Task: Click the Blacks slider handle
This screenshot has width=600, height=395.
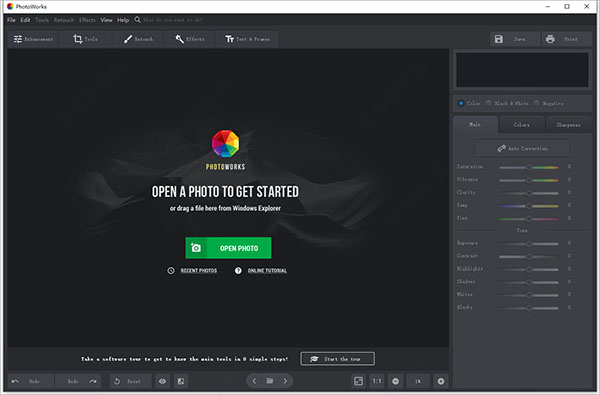Action: click(x=529, y=308)
